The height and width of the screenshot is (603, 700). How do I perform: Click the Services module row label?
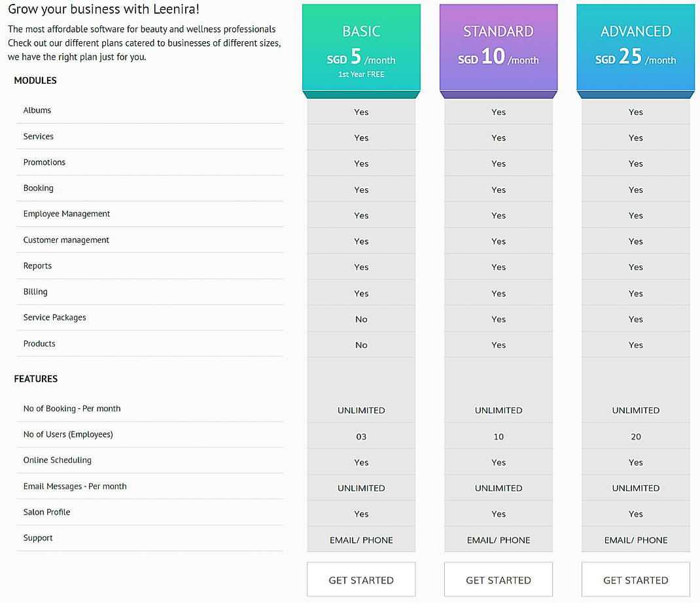click(x=38, y=136)
